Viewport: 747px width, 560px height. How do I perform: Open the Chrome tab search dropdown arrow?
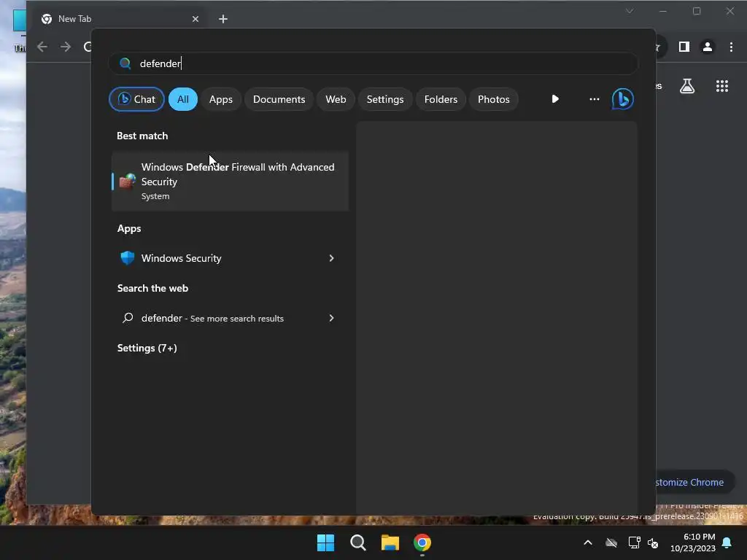(630, 11)
